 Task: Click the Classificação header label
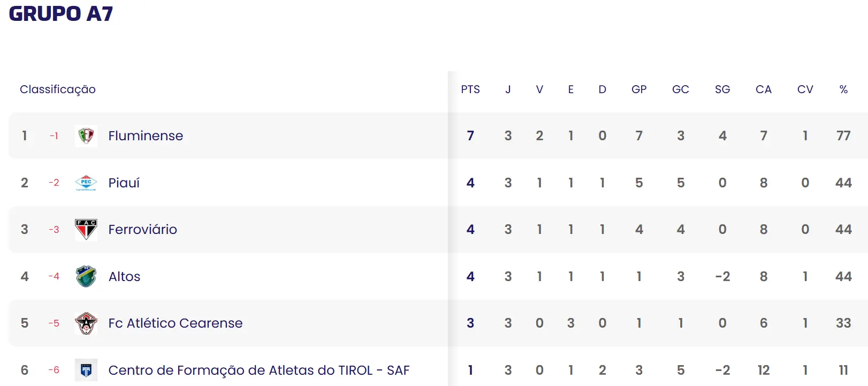pyautogui.click(x=58, y=89)
